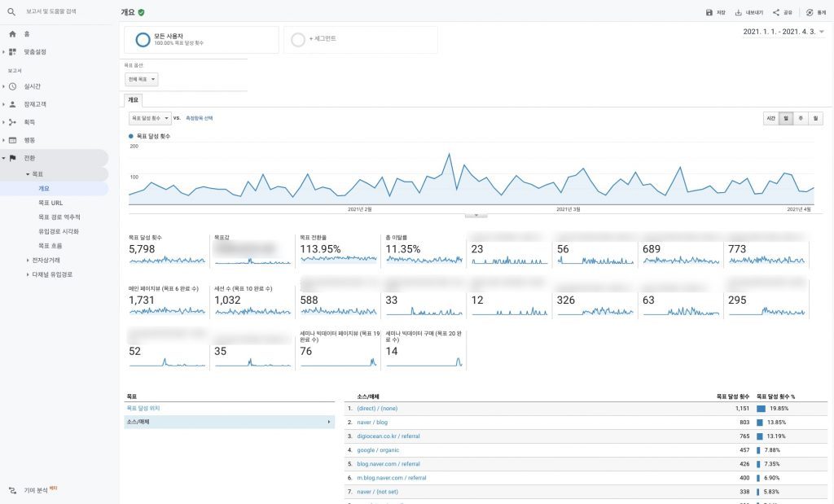This screenshot has height=504, width=834.
Task: Open naver / (not set) link
Action: point(377,492)
